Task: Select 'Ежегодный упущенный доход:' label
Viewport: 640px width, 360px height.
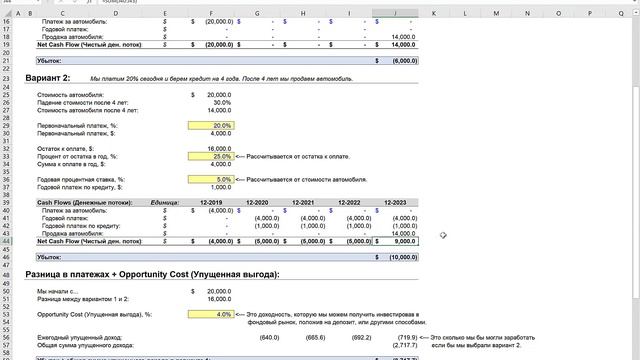Action: coord(80,338)
